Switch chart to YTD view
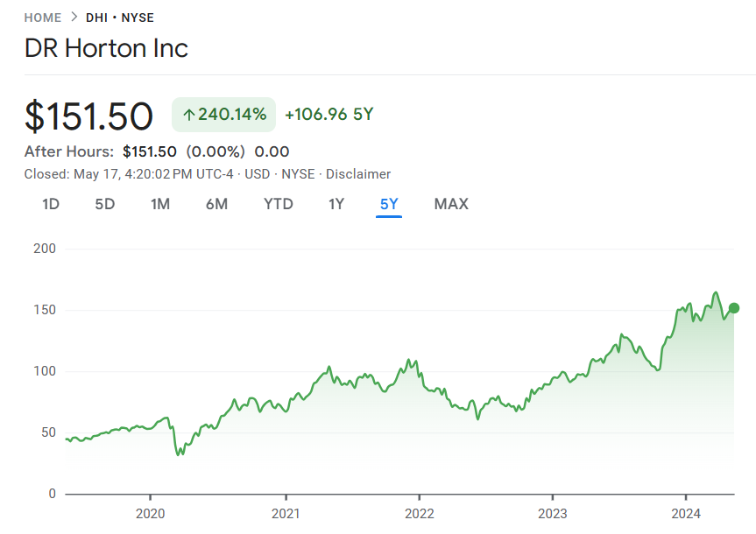Screen dimensions: 756x534 [x=279, y=204]
